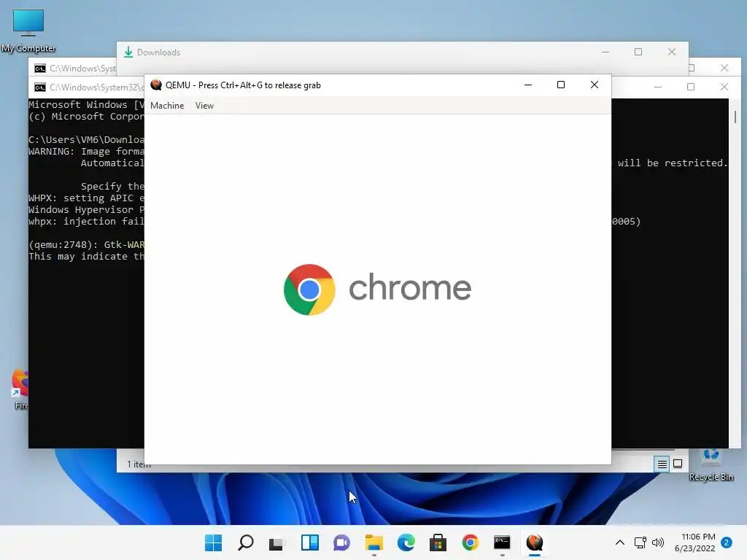
Task: Show hidden system tray icons
Action: pos(619,542)
